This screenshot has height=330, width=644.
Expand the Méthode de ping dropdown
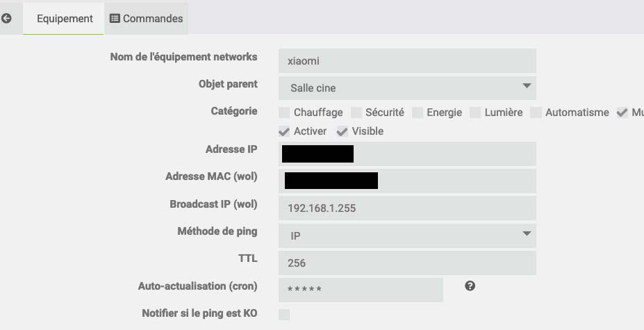click(407, 236)
